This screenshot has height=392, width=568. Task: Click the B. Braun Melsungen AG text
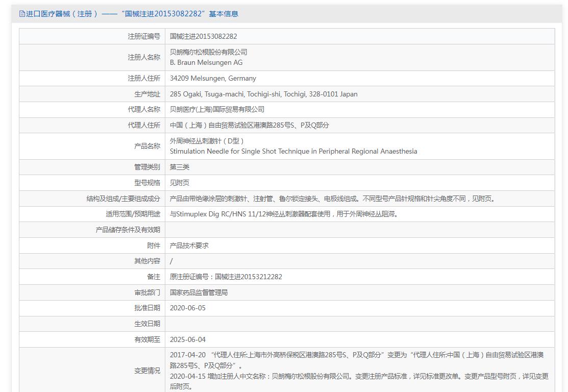[206, 63]
